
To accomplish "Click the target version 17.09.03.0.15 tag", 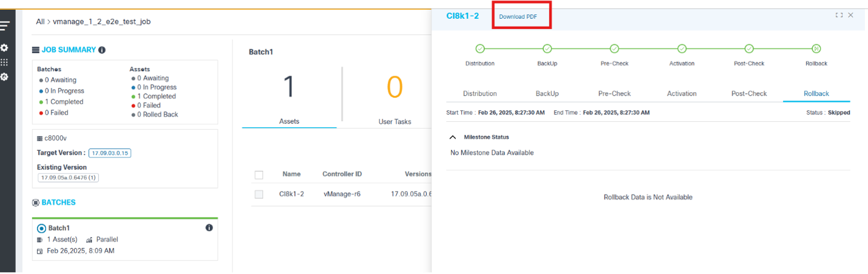I will click(110, 153).
